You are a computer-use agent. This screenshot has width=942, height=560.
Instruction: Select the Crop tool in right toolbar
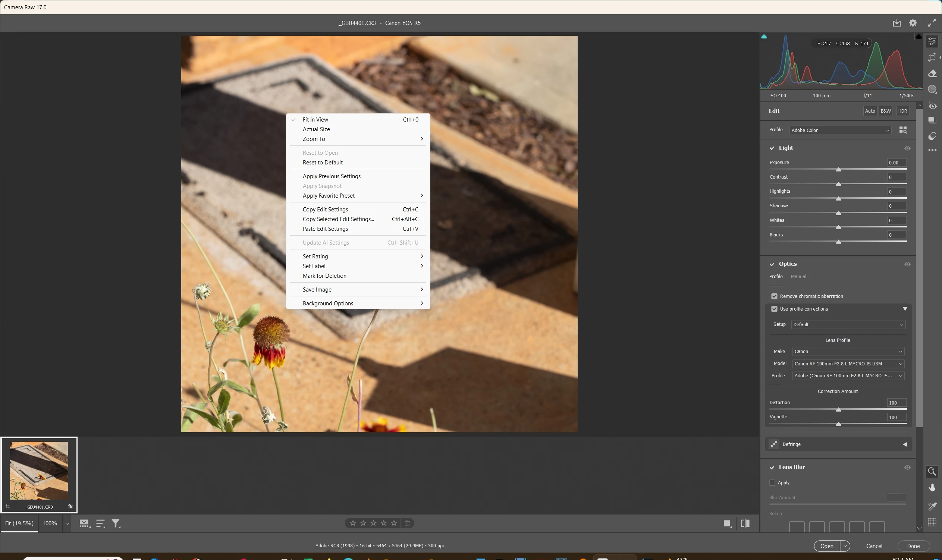pos(932,57)
